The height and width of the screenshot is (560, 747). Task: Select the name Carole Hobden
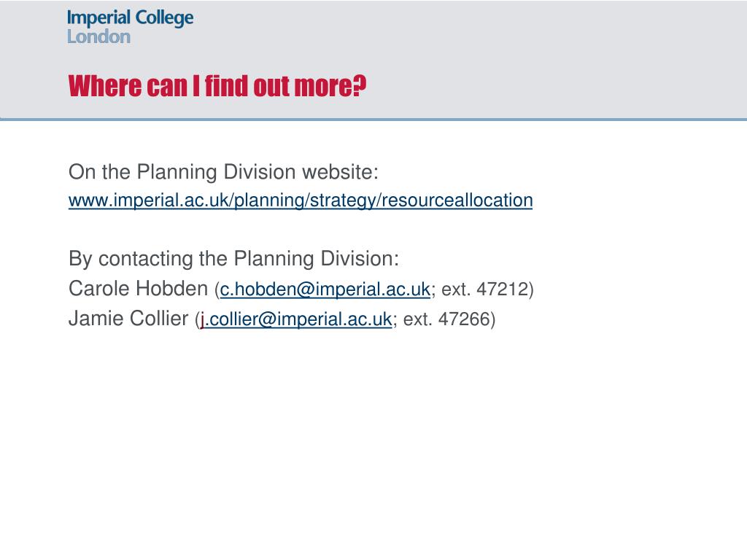[x=138, y=289]
